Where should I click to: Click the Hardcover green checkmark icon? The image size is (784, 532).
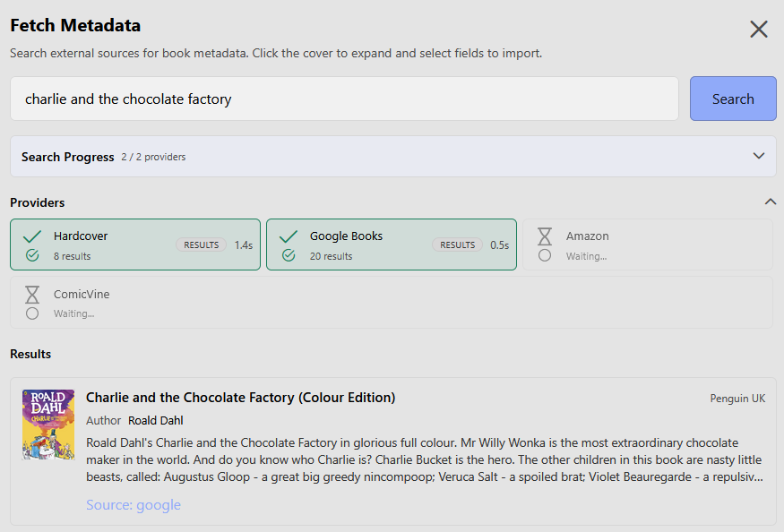click(32, 236)
